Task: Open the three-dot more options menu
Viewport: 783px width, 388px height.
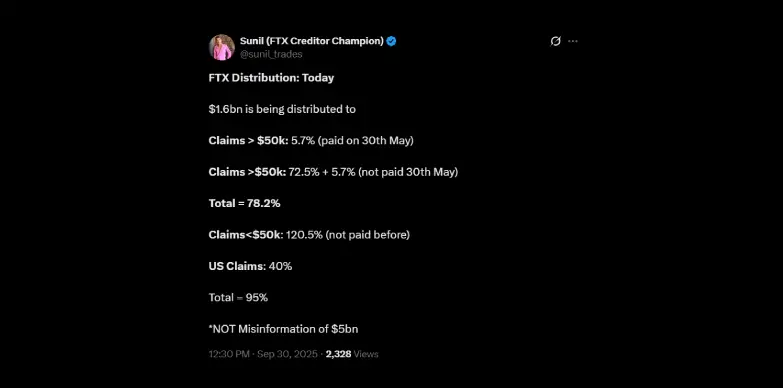Action: coord(573,41)
